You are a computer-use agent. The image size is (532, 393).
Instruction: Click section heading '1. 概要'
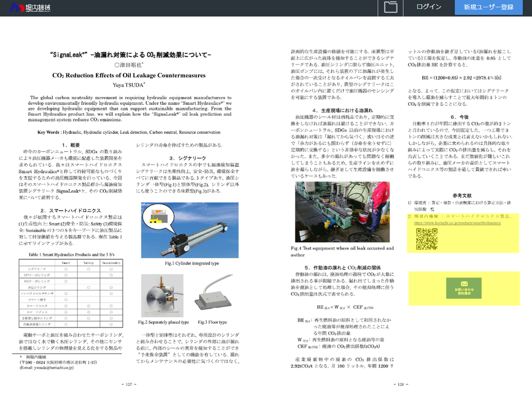point(71,145)
